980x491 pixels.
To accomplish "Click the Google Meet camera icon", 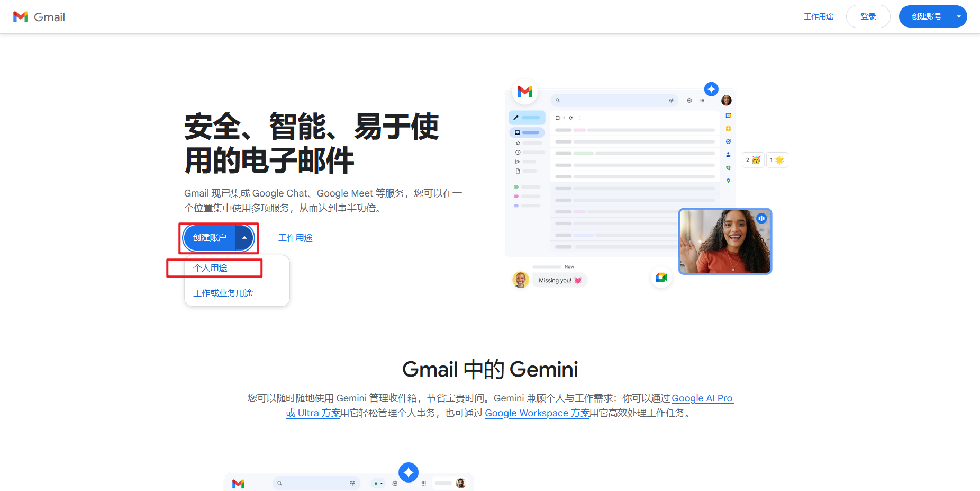I will point(661,278).
